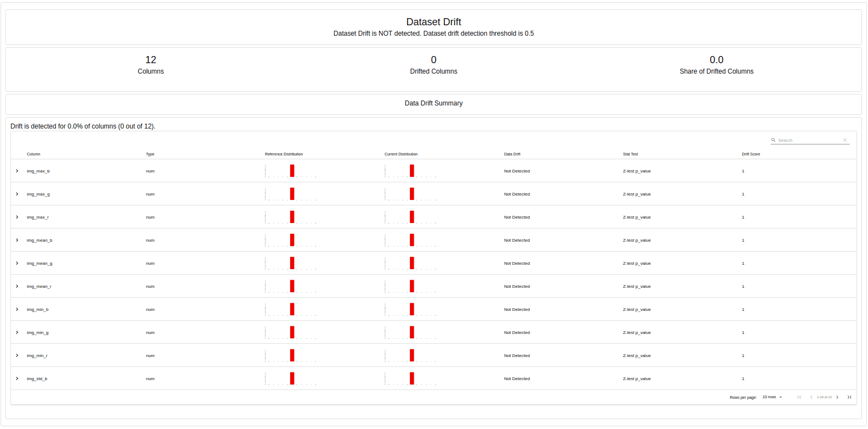Jump to the last table page
The width and height of the screenshot is (868, 429).
(x=849, y=397)
